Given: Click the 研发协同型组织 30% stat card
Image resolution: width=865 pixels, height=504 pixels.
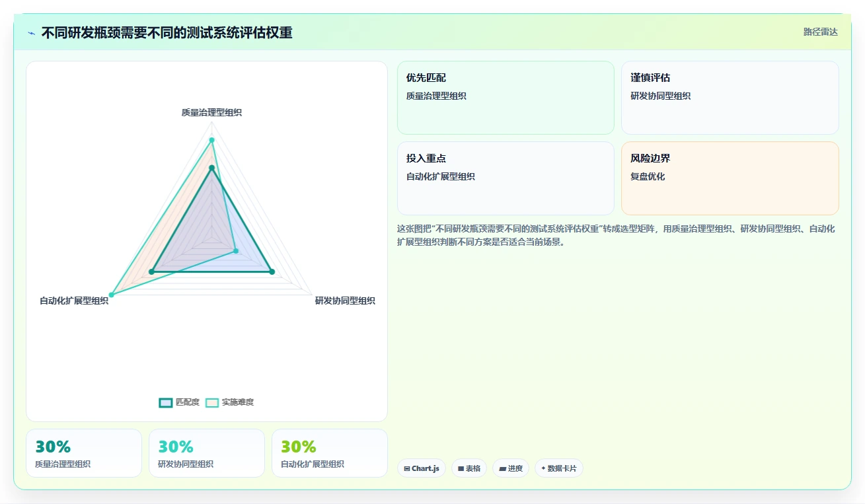Looking at the screenshot, I should [207, 453].
